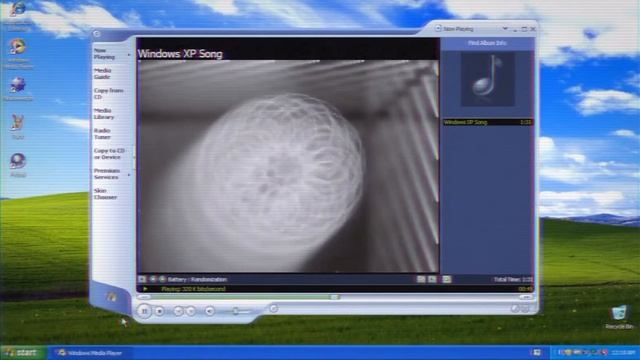Click the Windows logo below the taskbar tabs
The image size is (640, 360).
[111, 296]
